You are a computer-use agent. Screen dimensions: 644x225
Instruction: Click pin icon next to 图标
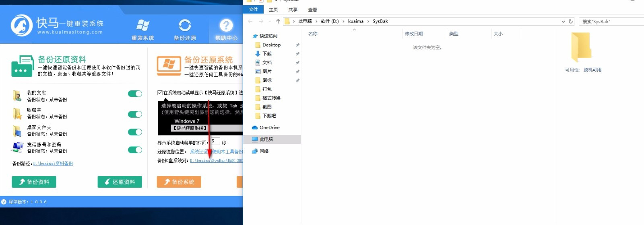297,80
